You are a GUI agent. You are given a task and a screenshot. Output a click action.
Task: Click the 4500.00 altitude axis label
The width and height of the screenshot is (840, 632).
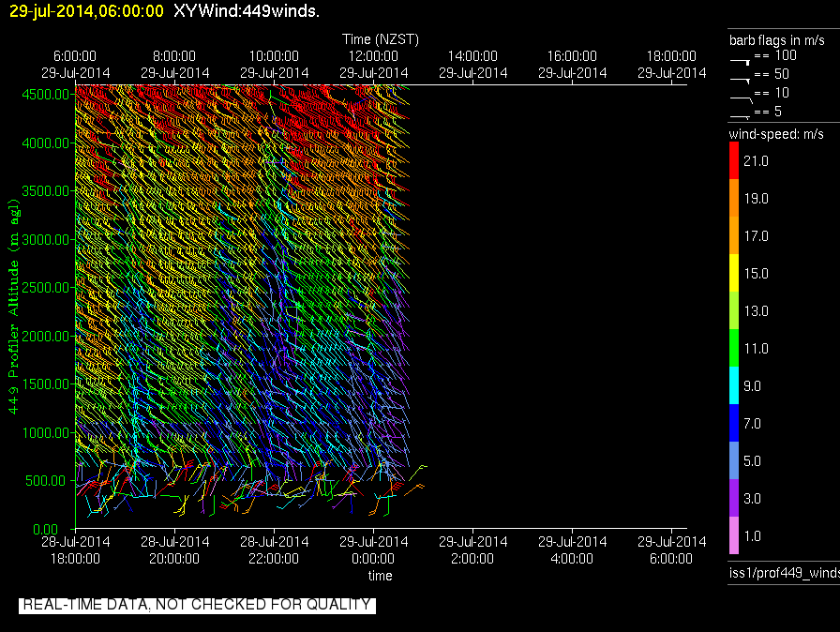tap(46, 94)
